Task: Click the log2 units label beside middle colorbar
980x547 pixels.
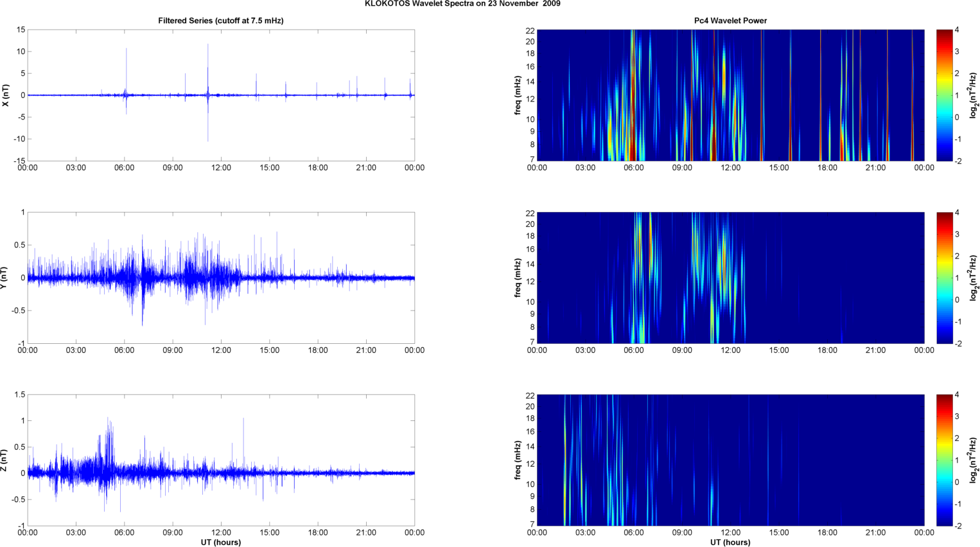Action: tap(974, 278)
